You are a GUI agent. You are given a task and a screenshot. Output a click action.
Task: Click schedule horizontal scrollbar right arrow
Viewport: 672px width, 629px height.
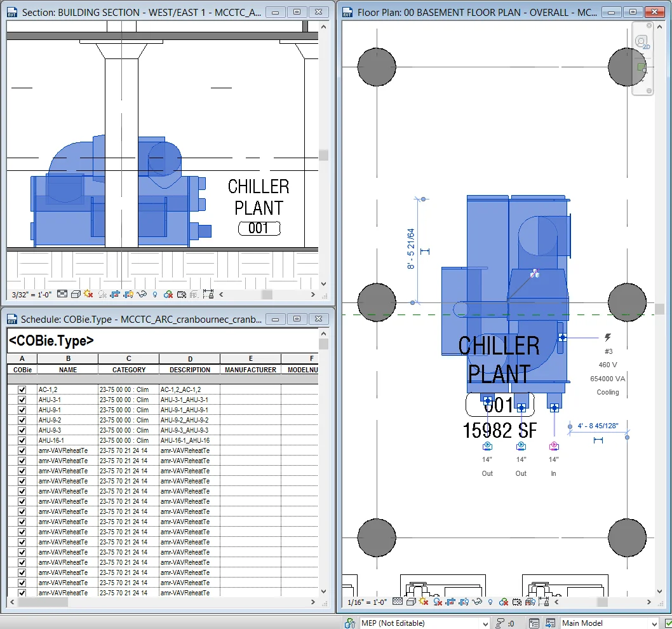click(x=313, y=602)
